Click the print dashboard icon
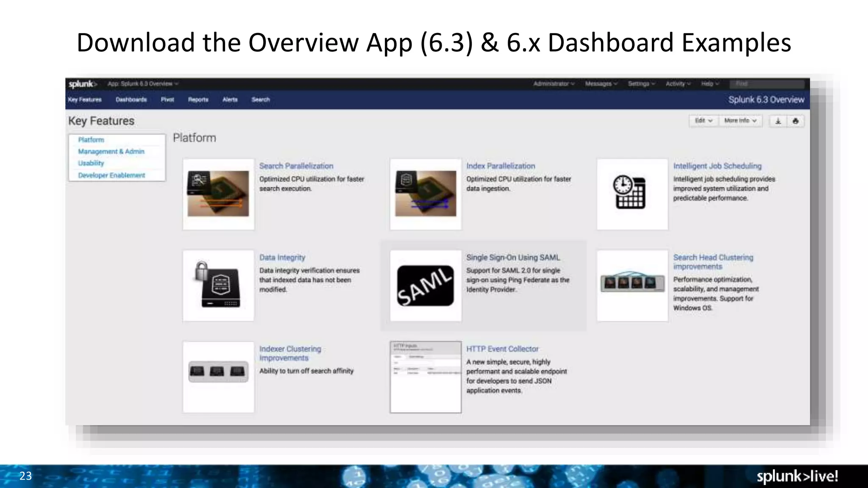This screenshot has width=868, height=488. coord(796,121)
